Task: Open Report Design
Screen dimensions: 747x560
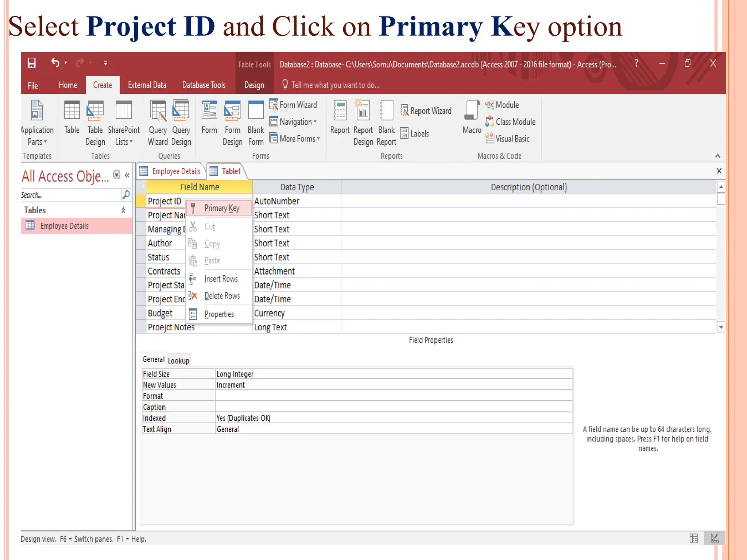Action: point(363,123)
